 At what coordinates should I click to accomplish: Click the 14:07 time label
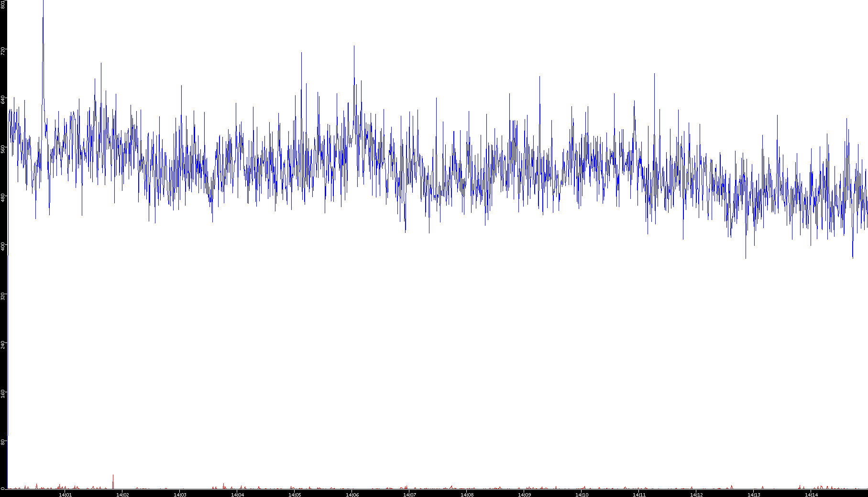click(x=409, y=494)
